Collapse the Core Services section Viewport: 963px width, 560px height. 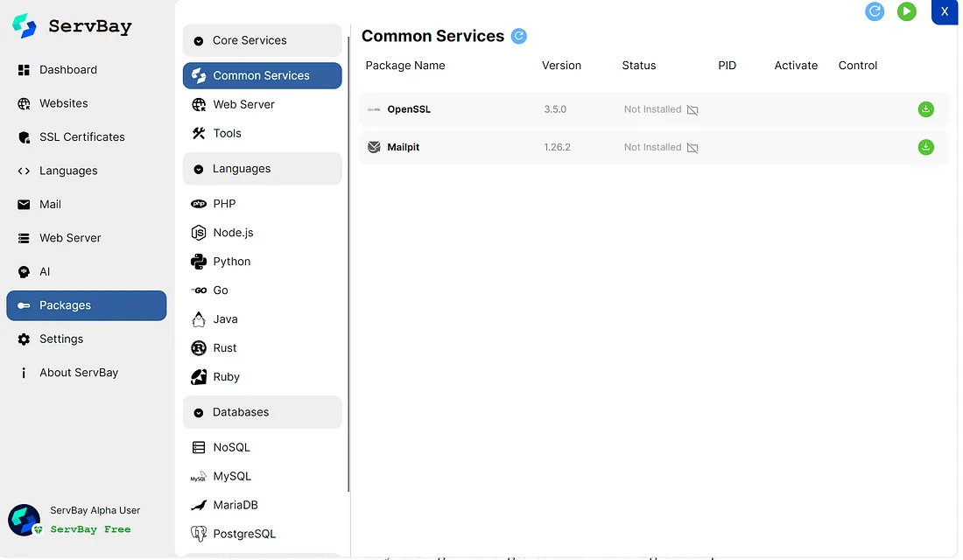(x=263, y=40)
